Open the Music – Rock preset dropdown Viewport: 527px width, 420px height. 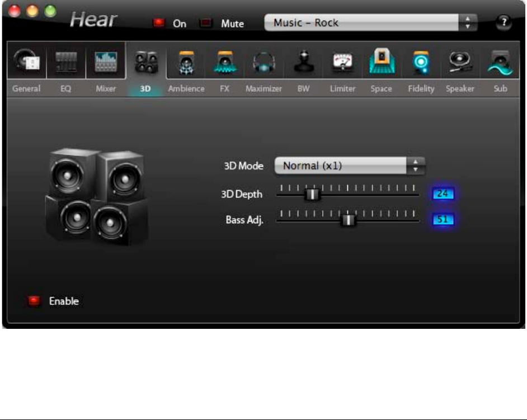[x=371, y=22]
